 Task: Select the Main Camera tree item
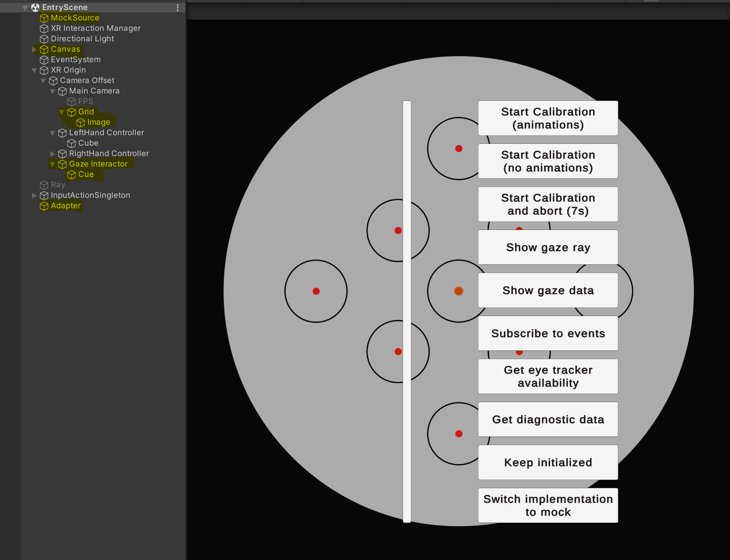click(x=94, y=91)
